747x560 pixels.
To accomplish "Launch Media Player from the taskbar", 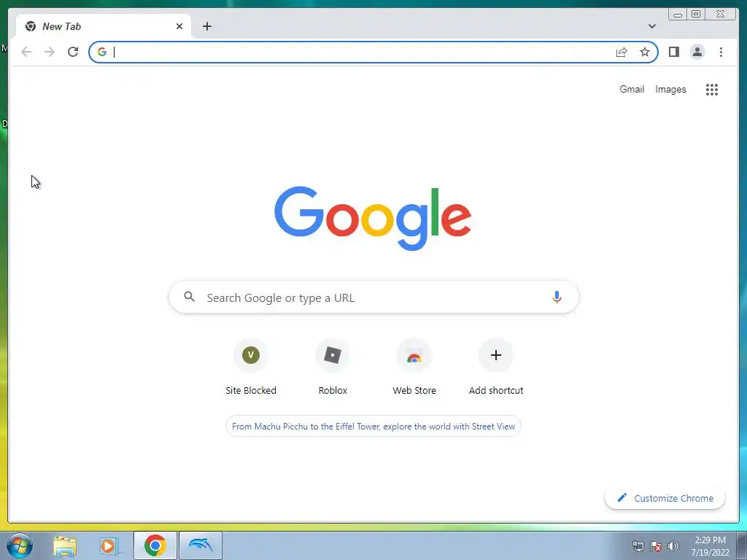I will coord(109,545).
